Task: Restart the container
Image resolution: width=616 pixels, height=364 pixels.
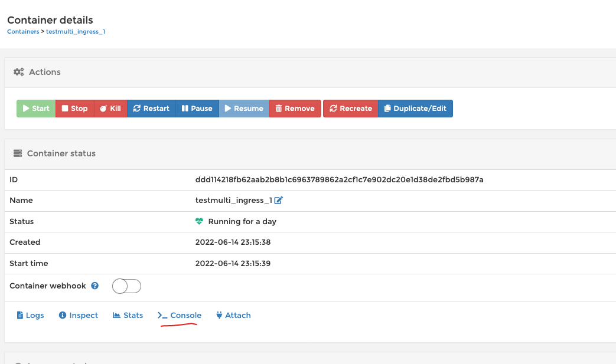Action: click(x=151, y=109)
